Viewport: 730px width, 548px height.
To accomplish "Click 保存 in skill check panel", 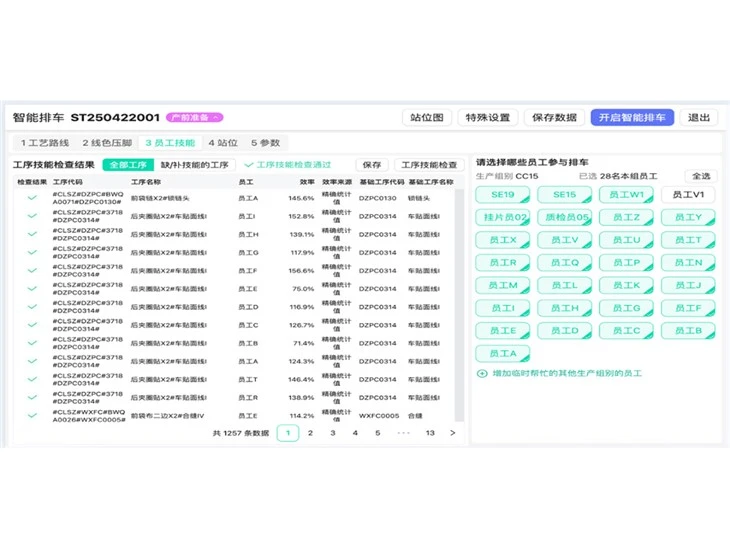I will point(372,165).
